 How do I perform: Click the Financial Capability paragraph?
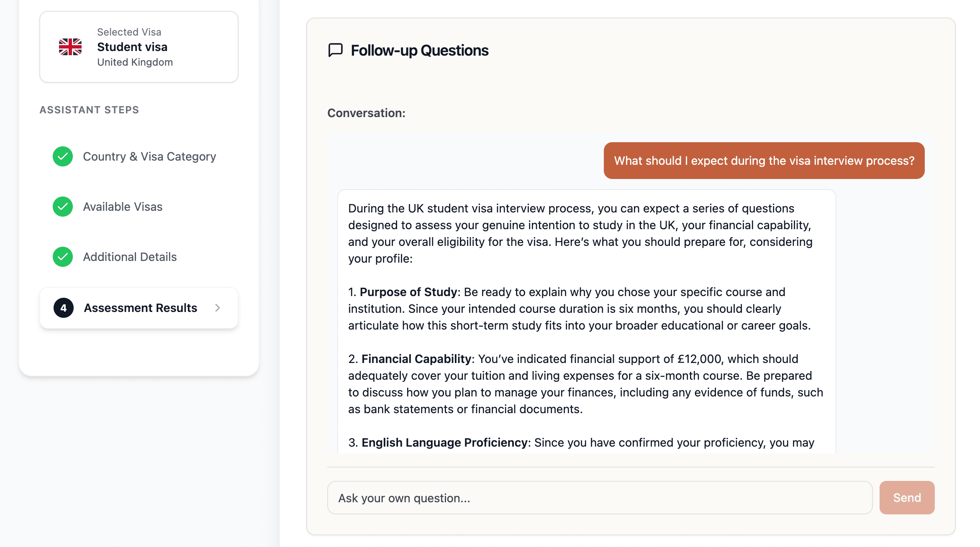pos(585,384)
